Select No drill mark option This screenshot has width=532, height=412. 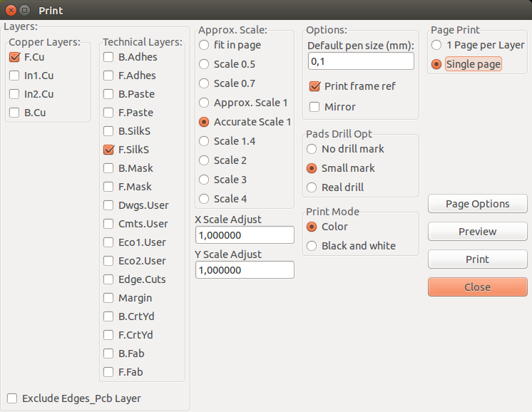tap(312, 149)
